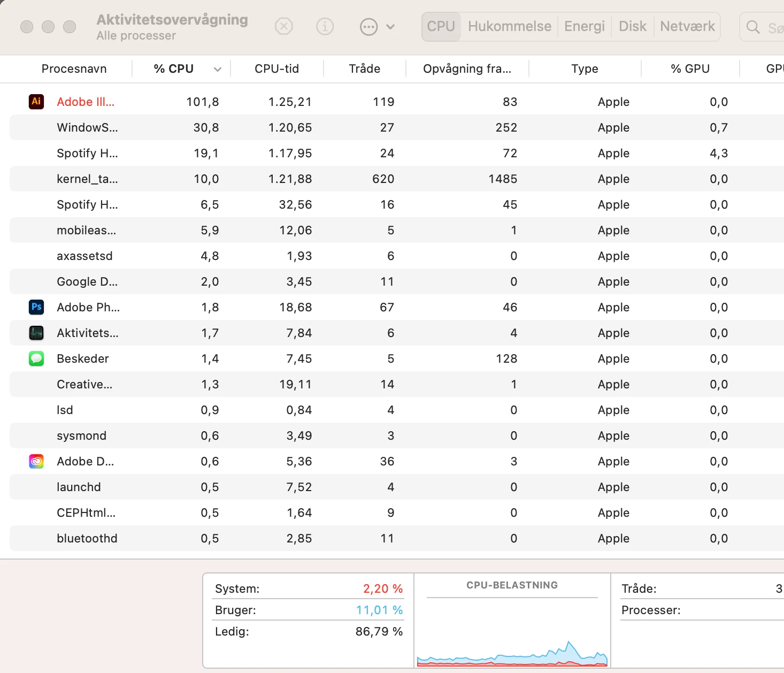Switch to the Energi tab
784x673 pixels.
click(585, 26)
